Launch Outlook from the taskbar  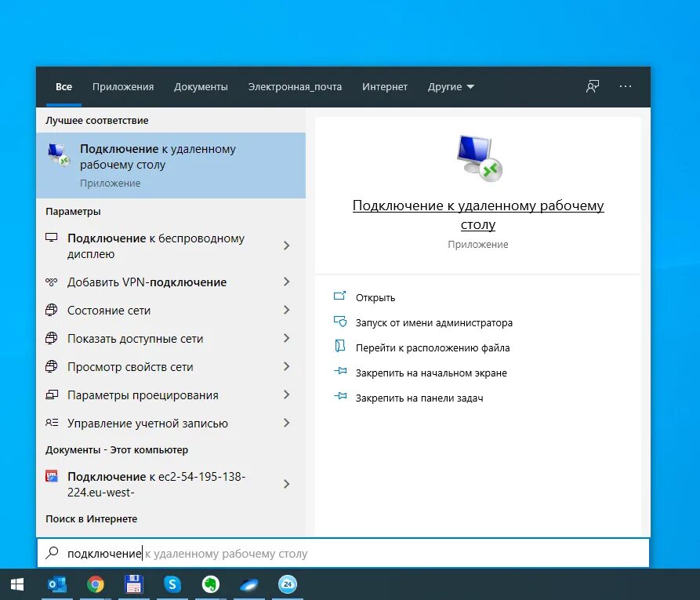pos(57,584)
